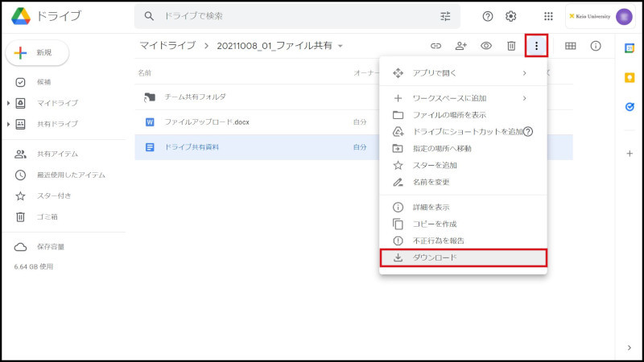The height and width of the screenshot is (362, 644).
Task: Click the share with people icon
Action: click(x=461, y=46)
